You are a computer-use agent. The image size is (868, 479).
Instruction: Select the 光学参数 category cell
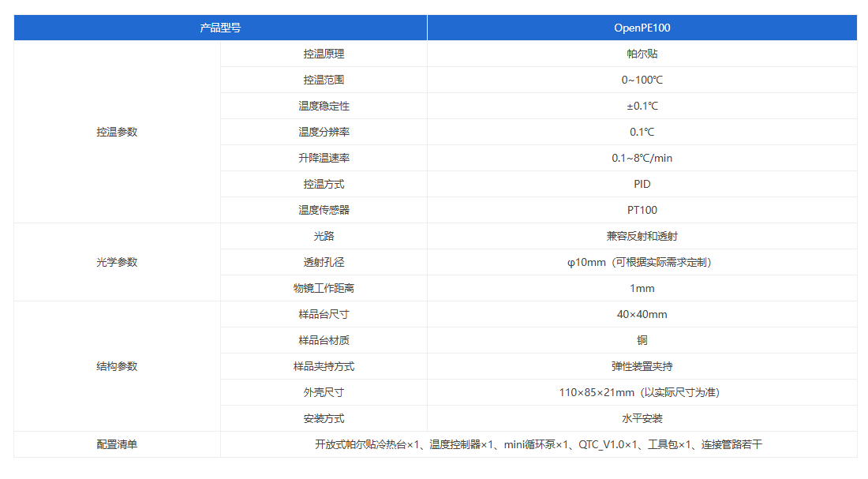point(117,262)
